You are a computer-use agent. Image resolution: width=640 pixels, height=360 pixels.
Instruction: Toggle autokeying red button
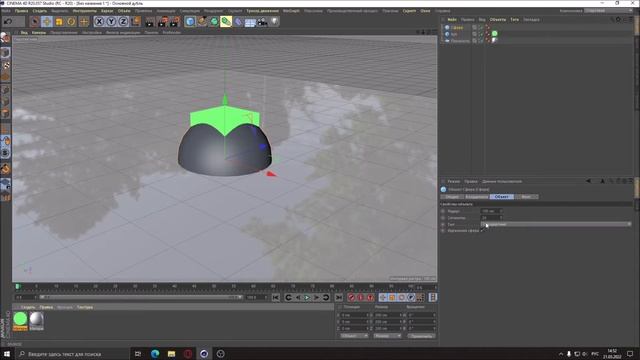[x=361, y=297]
